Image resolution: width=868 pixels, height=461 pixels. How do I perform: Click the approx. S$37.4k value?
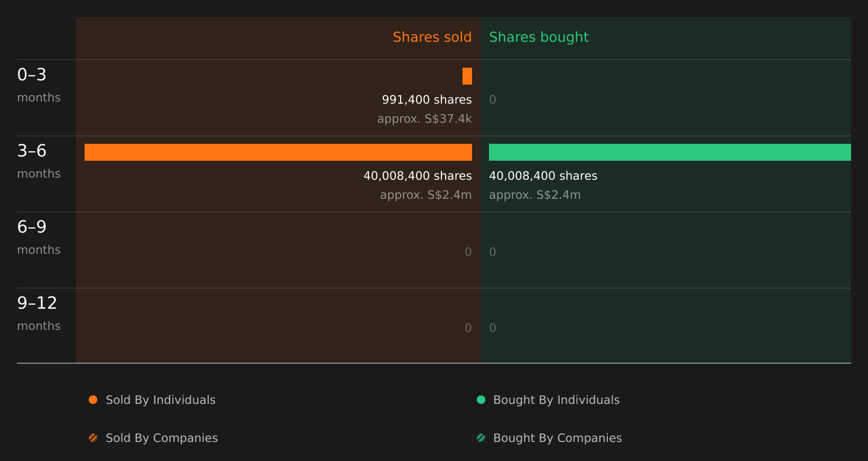424,119
